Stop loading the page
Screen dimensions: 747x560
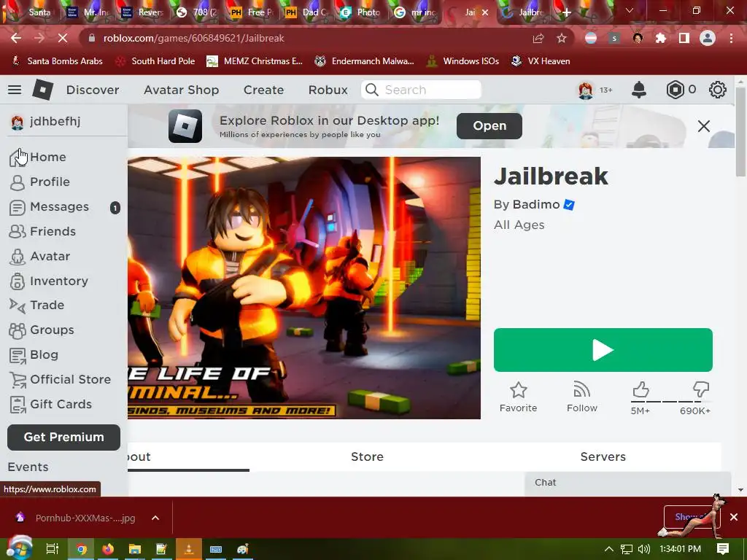coord(63,38)
